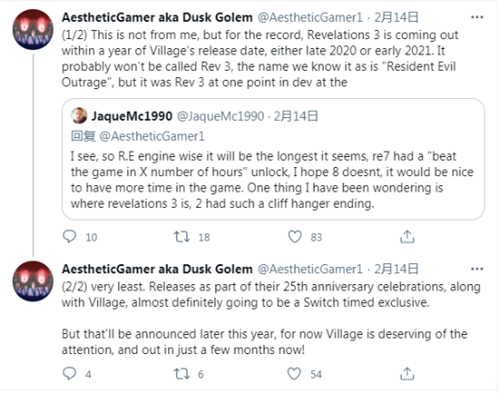The width and height of the screenshot is (500, 393).
Task: Open the @AestheticGamer1 handle in first tweet header
Action: [310, 17]
